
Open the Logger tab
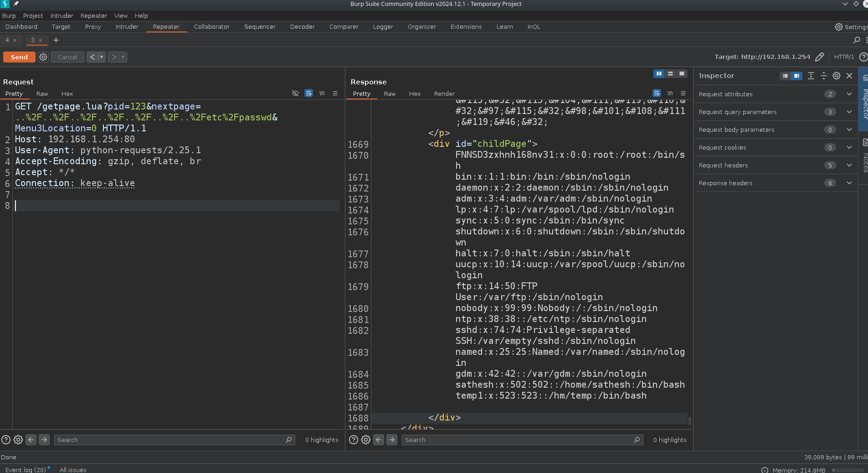pos(383,27)
